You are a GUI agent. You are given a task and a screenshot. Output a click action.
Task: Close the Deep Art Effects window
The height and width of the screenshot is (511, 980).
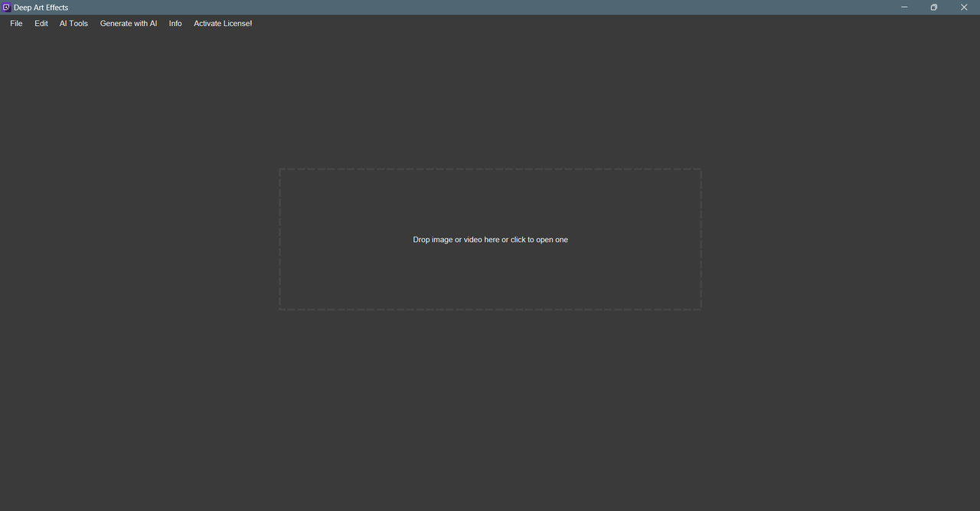[964, 7]
